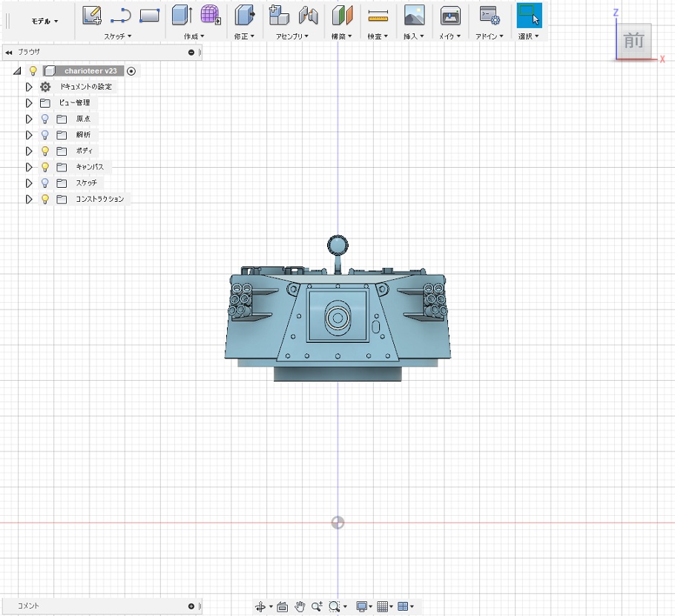The width and height of the screenshot is (675, 616).
Task: Click the Insert image icon above 挿入
Action: tap(414, 15)
